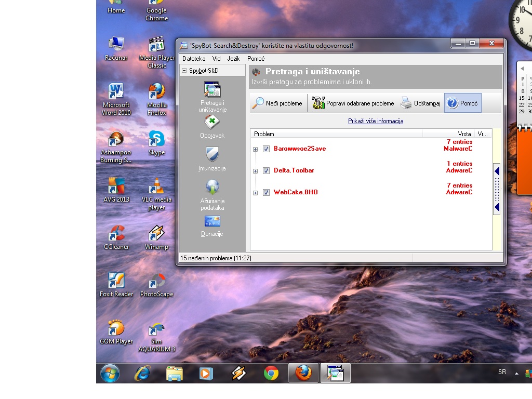Collapse the Spybot-S&D sidebar group

(x=184, y=71)
